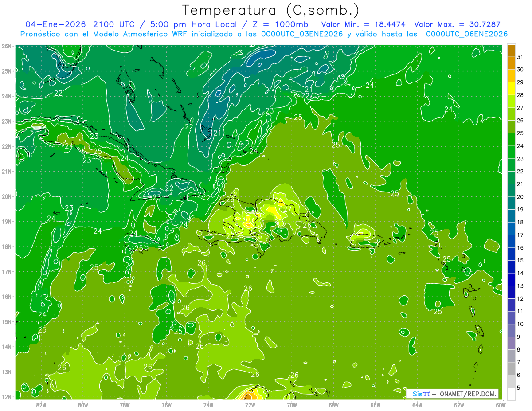Viewport: 532px width, 411px height.
Task: Click the "ONAMET/REP.DOM." credit label
Action: (467, 394)
